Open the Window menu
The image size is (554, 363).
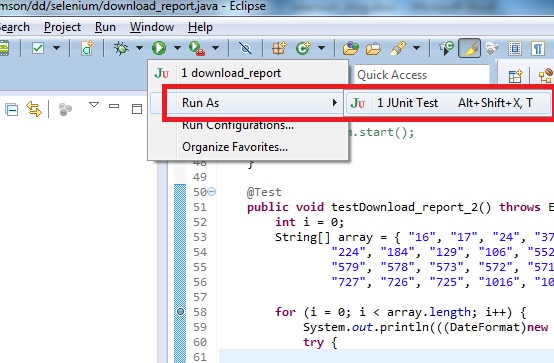[x=152, y=27]
